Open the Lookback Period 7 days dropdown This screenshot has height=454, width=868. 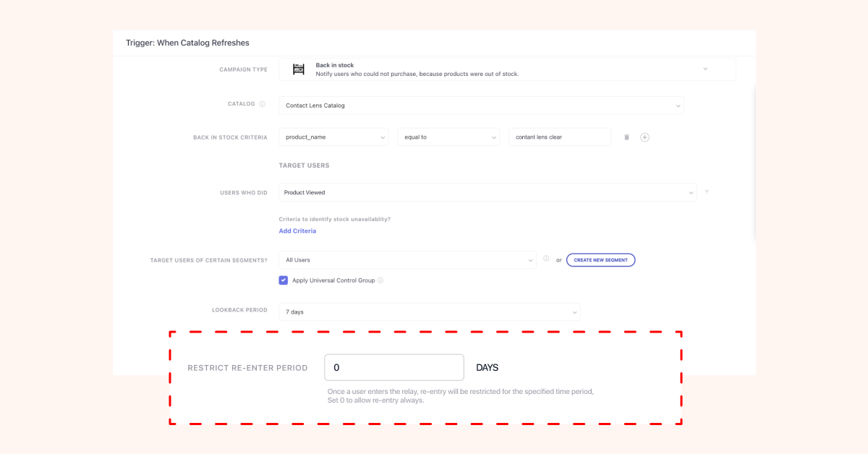point(429,312)
